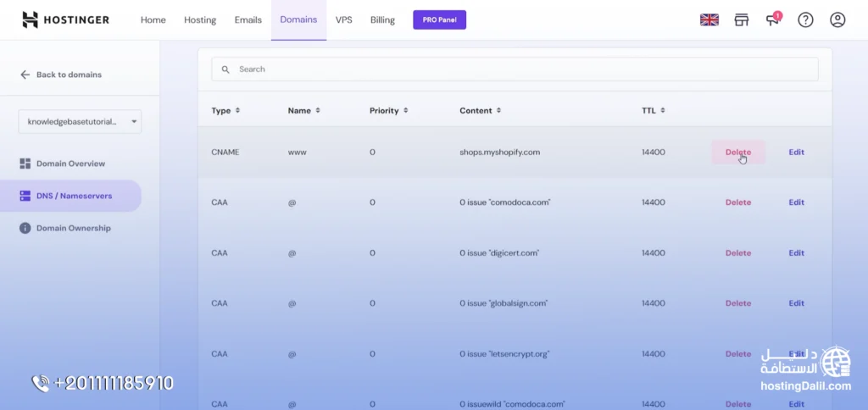Click the back arrow to domains
This screenshot has height=410, width=868.
pyautogui.click(x=25, y=75)
